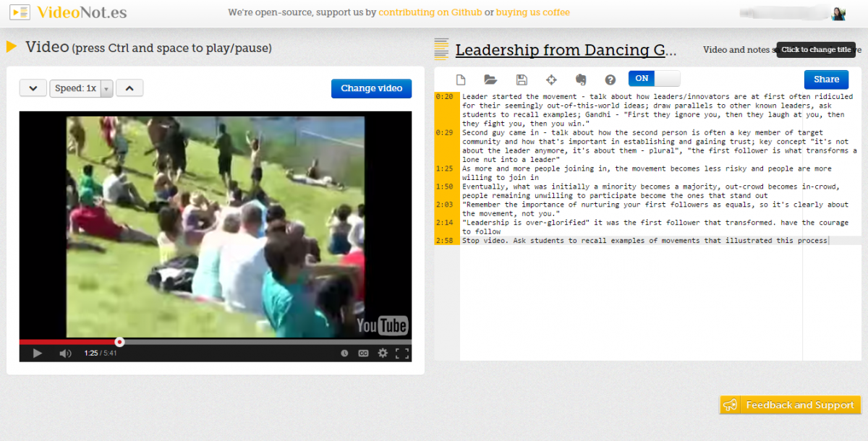Click the Change video button
This screenshot has height=441, width=868.
371,88
